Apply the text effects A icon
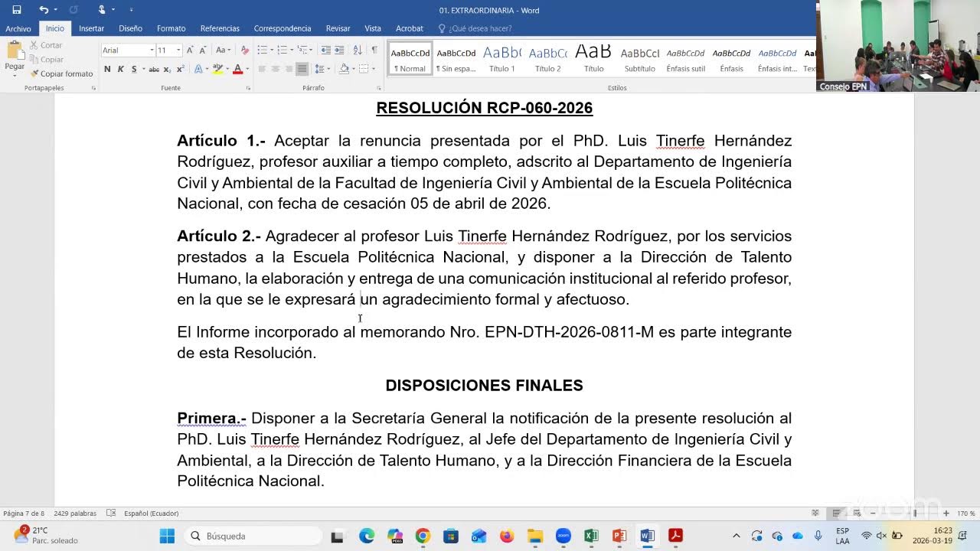The width and height of the screenshot is (980, 551). [x=198, y=69]
